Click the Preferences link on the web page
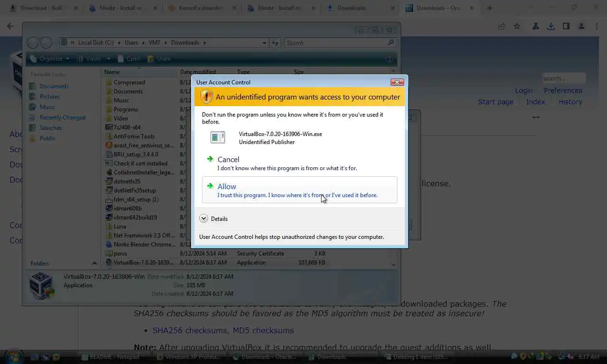The height and width of the screenshot is (364, 607). (563, 91)
